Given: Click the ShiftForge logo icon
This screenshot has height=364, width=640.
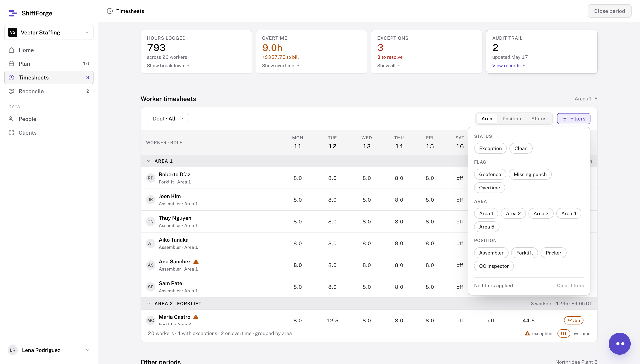Looking at the screenshot, I should (13, 13).
